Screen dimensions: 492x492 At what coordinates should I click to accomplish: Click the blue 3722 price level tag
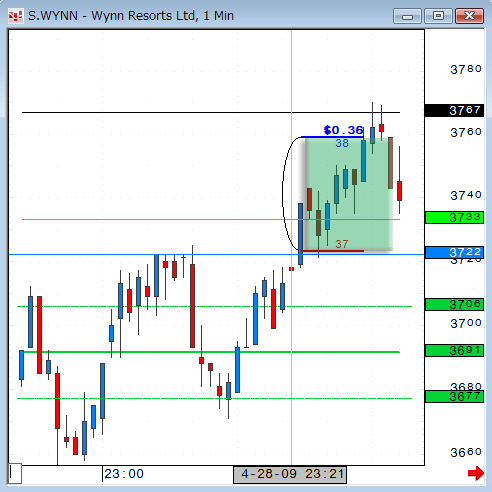(x=454, y=252)
